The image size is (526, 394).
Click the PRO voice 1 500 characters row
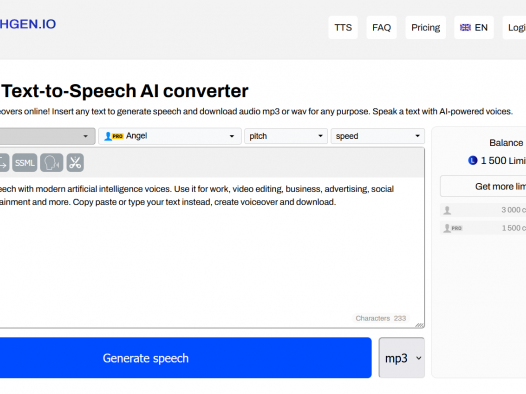tap(483, 228)
